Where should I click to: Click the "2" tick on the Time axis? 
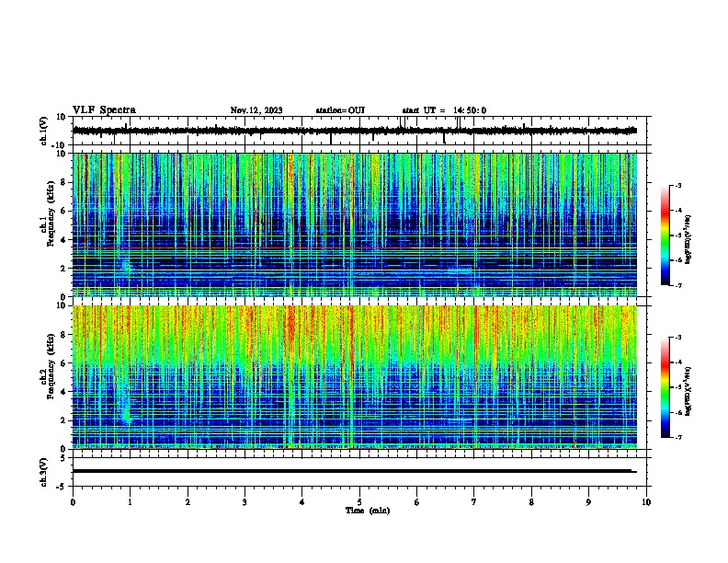tap(188, 502)
